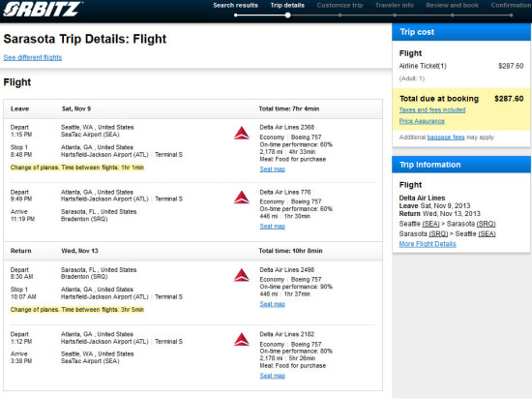This screenshot has height=399, width=532.
Task: Select the Trip details progress step
Action: pos(287,6)
